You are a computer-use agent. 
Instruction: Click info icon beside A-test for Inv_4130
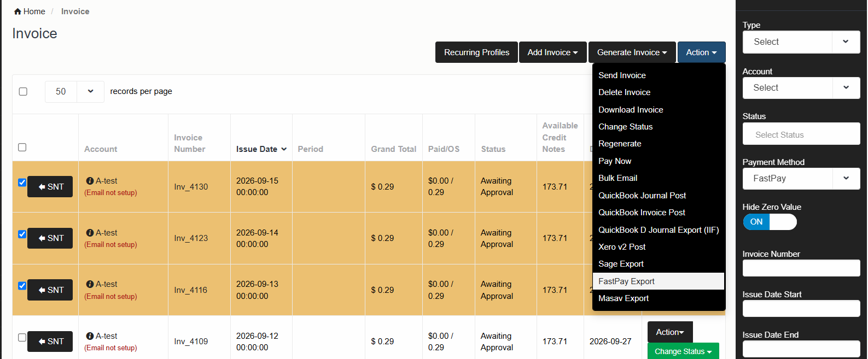point(90,181)
